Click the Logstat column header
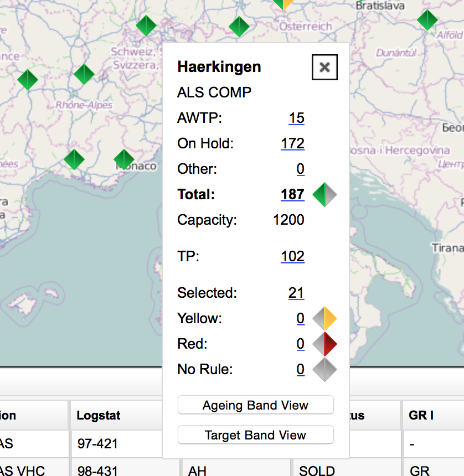The image size is (464, 476). [x=99, y=416]
